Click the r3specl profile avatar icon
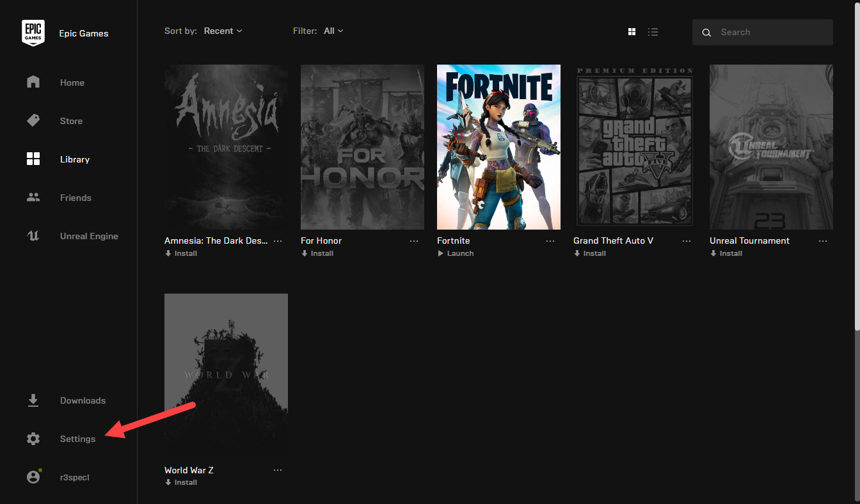The image size is (860, 504). (33, 477)
